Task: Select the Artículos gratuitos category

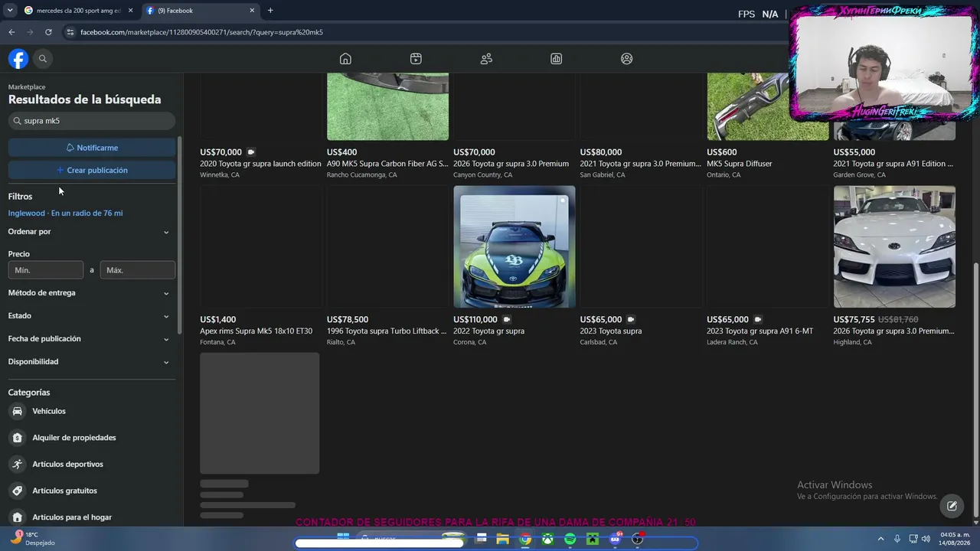Action: click(92, 491)
